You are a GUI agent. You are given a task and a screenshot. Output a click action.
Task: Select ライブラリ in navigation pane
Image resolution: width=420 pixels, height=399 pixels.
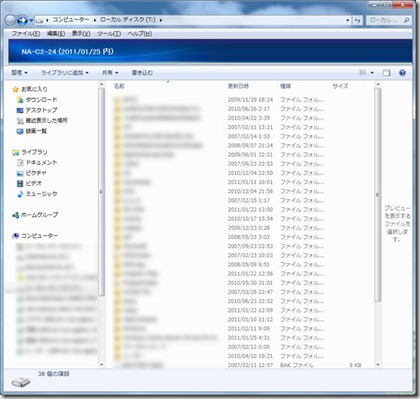[34, 152]
